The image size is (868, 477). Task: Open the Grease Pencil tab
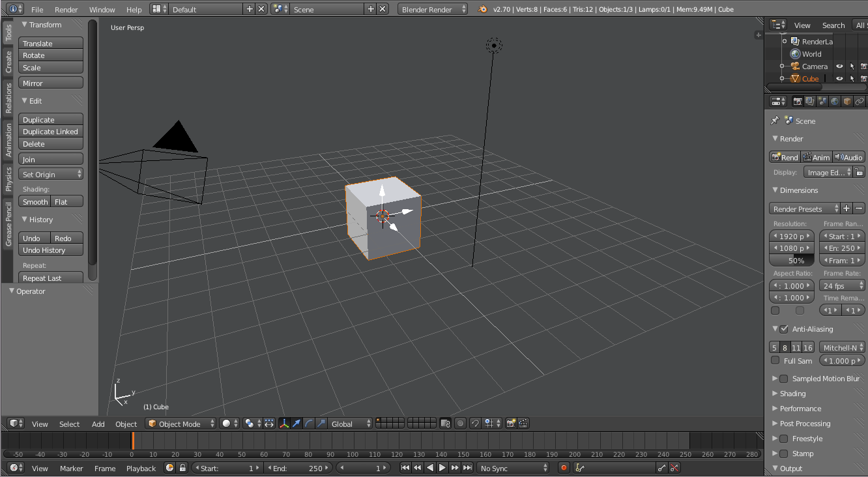click(x=8, y=224)
